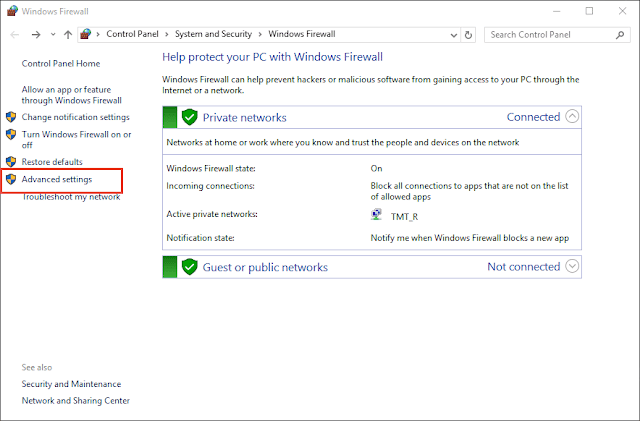Select the Windows Firewall breadcrumb
The height and width of the screenshot is (421, 640).
pos(302,34)
